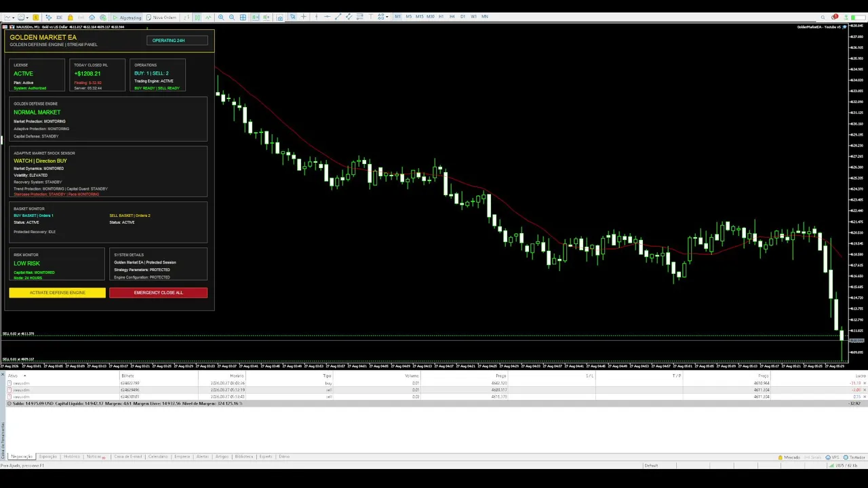
Task: Click the chart screenshot camera icon
Action: point(279,17)
